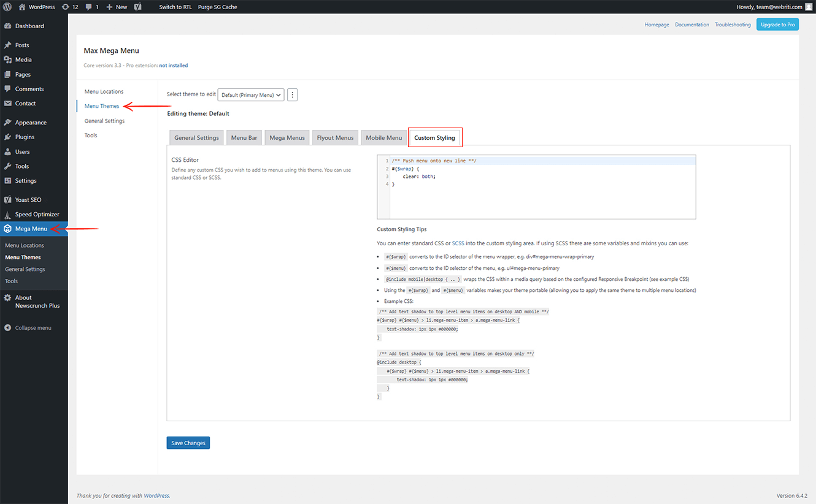Click the Pages icon in sidebar
The height and width of the screenshot is (504, 816).
(x=7, y=74)
